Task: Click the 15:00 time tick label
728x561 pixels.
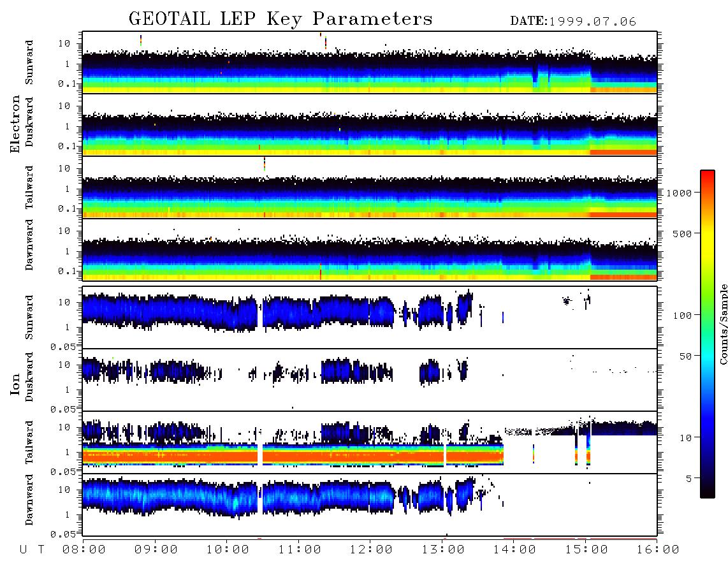Action: tap(586, 550)
